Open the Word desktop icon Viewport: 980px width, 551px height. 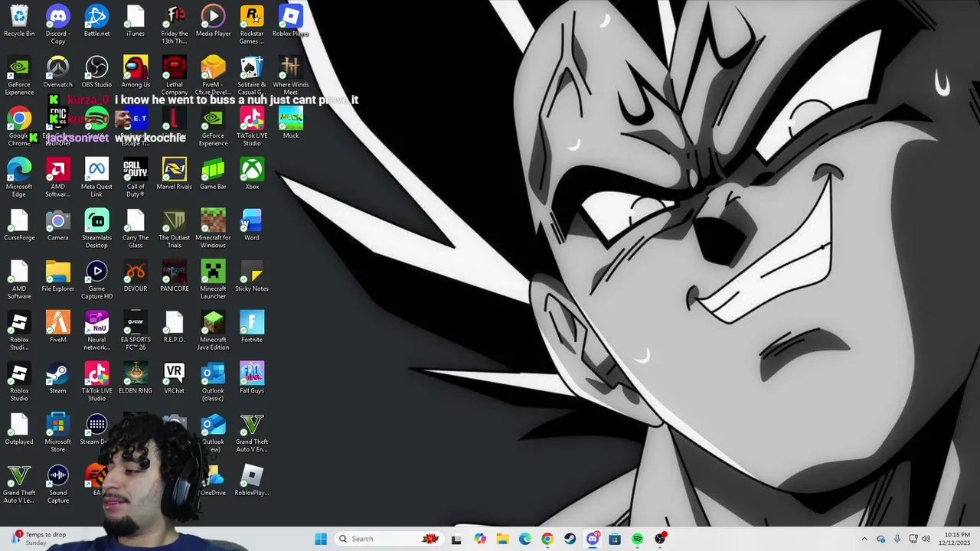click(x=252, y=226)
